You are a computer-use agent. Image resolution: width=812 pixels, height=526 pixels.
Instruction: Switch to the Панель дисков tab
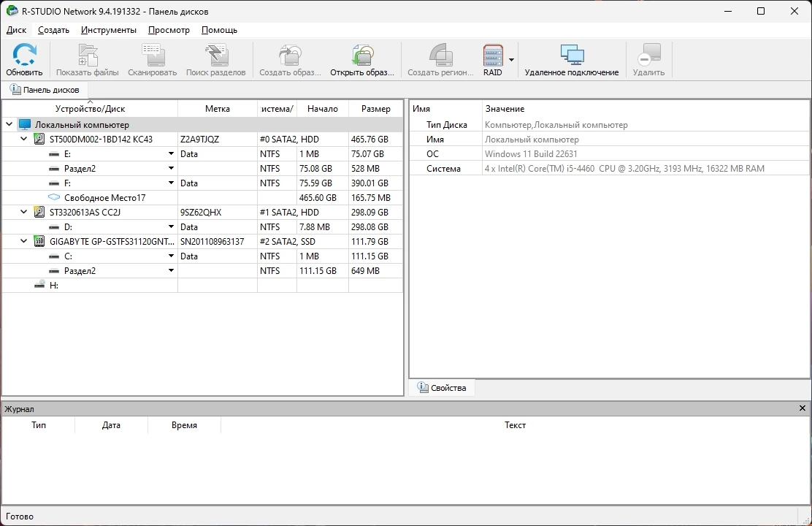(x=45, y=90)
